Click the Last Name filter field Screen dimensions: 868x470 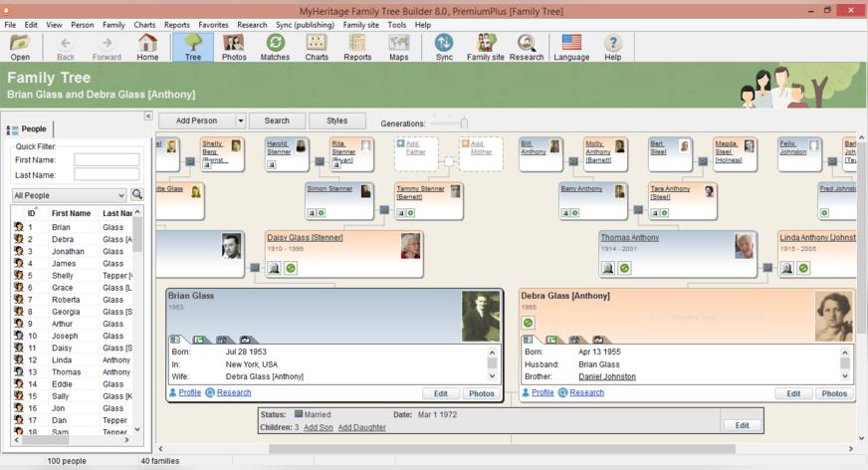click(107, 175)
